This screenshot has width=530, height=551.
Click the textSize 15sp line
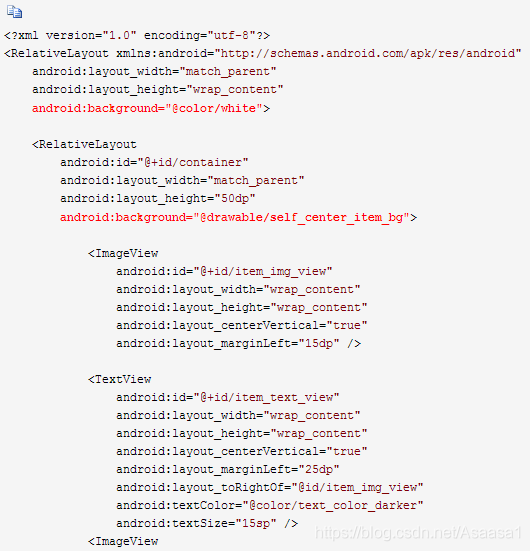pos(207,524)
